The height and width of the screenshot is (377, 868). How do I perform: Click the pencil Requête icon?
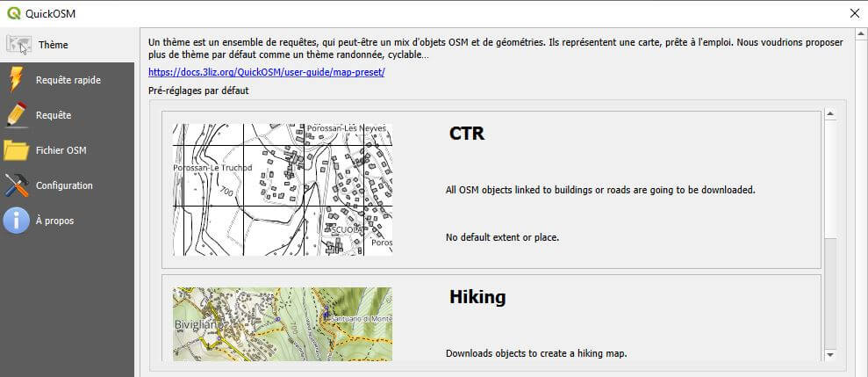point(17,115)
